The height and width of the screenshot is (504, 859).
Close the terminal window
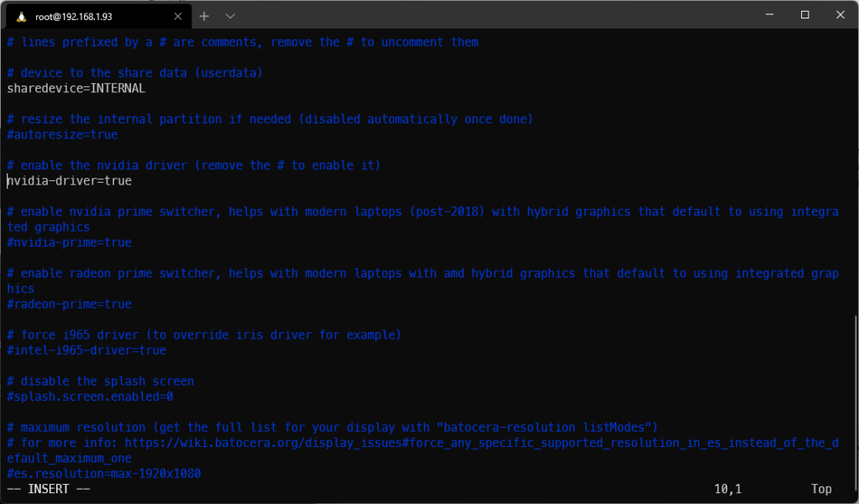(841, 15)
